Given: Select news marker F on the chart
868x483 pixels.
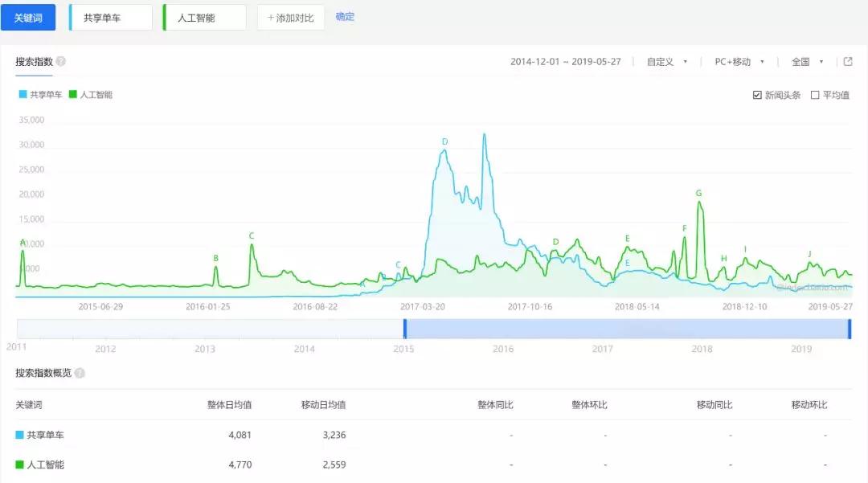Looking at the screenshot, I should (x=685, y=229).
